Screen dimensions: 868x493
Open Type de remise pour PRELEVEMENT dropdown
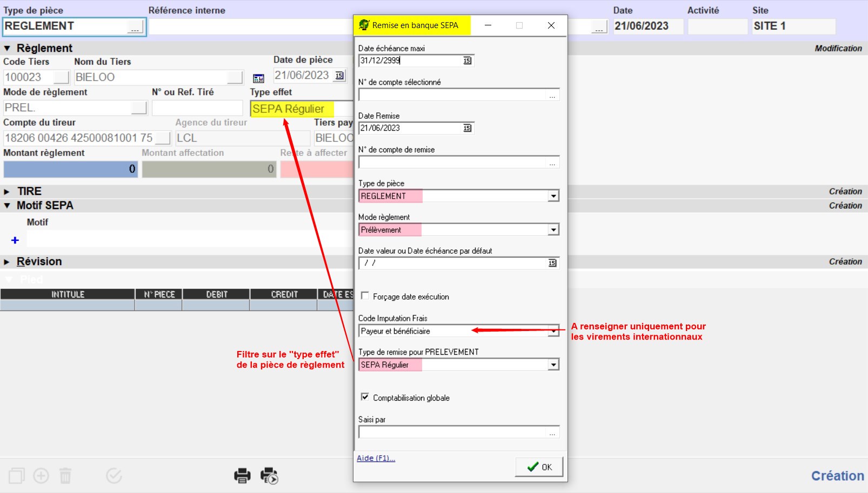point(553,365)
